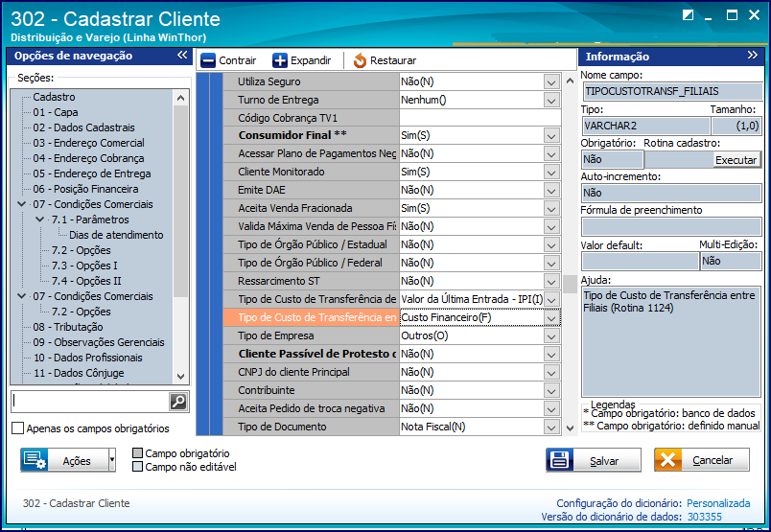Select 08 - Tributação section
Screen dimensions: 771x532
click(x=68, y=327)
